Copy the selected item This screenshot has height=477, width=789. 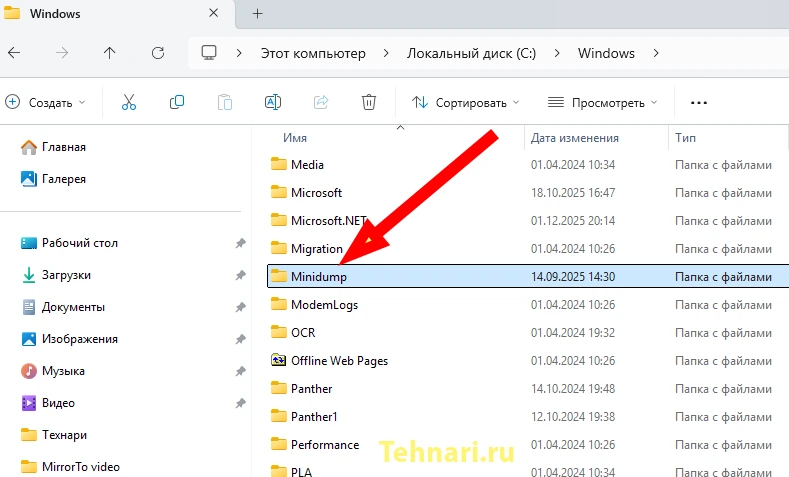coord(177,103)
